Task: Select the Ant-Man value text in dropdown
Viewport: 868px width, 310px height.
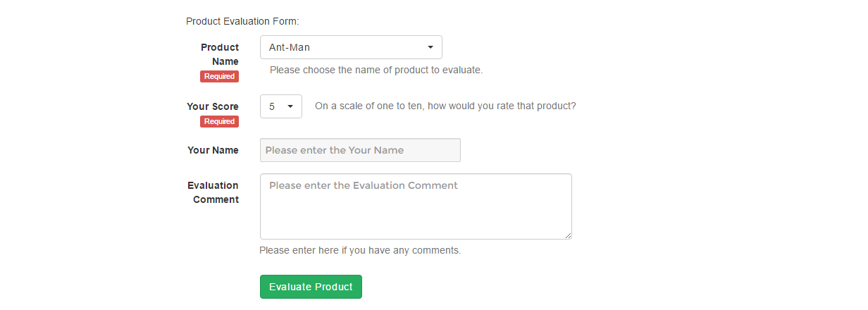Action: [290, 47]
